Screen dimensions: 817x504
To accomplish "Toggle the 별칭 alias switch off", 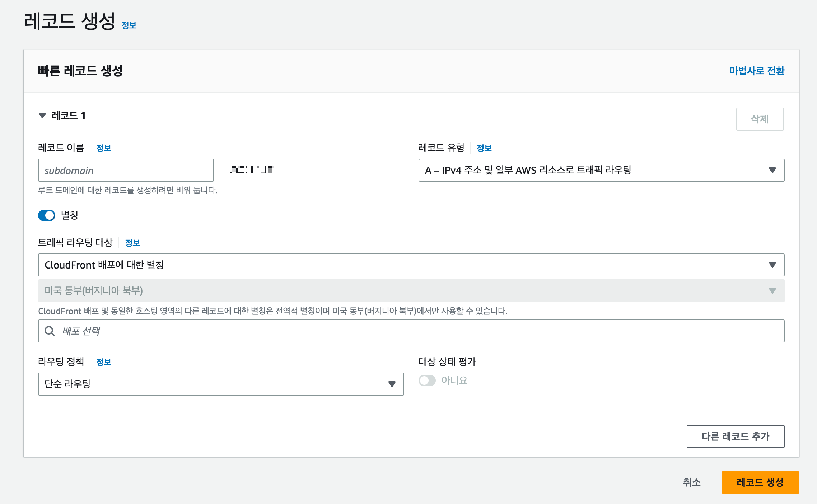I will click(x=47, y=215).
